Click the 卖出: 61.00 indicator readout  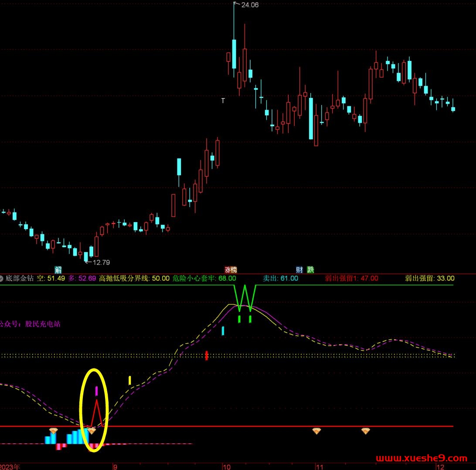point(280,278)
